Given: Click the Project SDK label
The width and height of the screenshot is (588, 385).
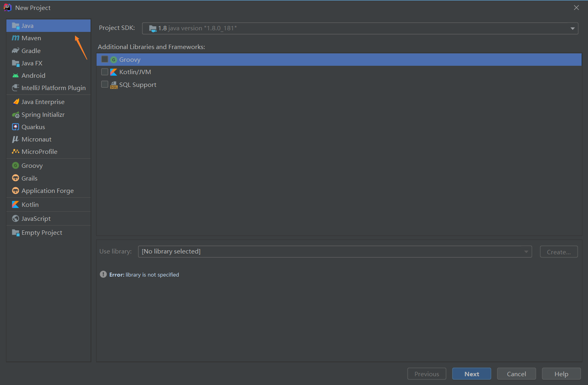Looking at the screenshot, I should (117, 28).
